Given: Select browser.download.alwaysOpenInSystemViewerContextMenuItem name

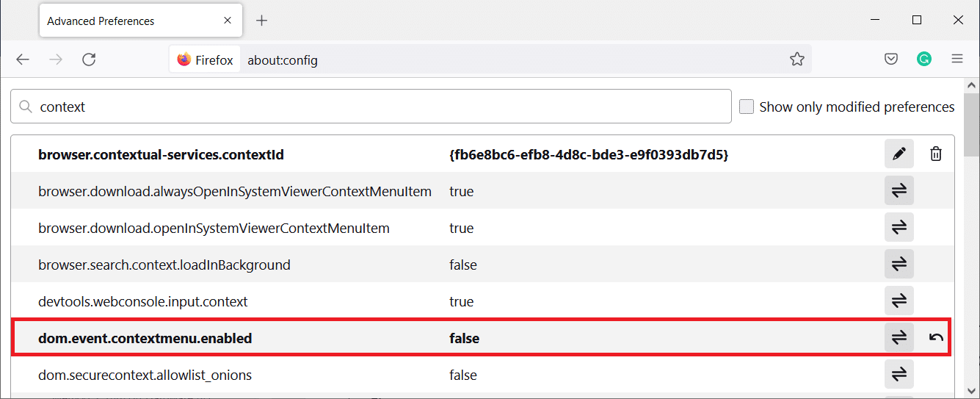Looking at the screenshot, I should point(235,191).
